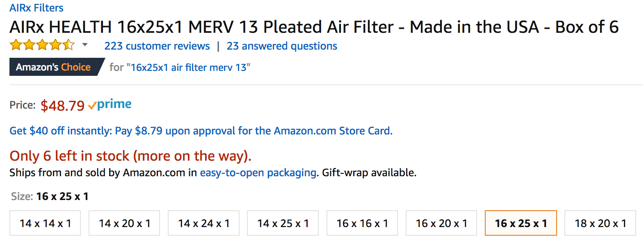Click the $48.79 price
Screen dimensions: 644x241
[62, 105]
